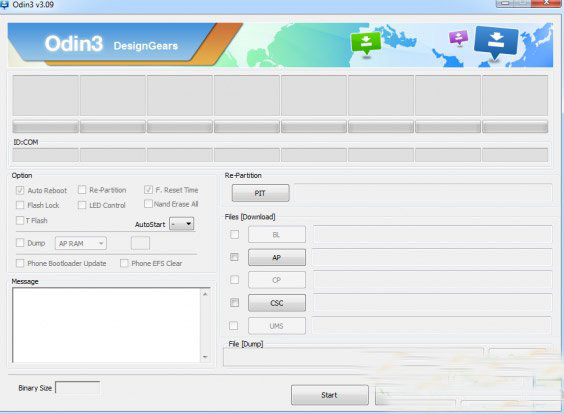Image resolution: width=564 pixels, height=414 pixels.
Task: Enable the Dump checkbox
Action: coord(20,243)
